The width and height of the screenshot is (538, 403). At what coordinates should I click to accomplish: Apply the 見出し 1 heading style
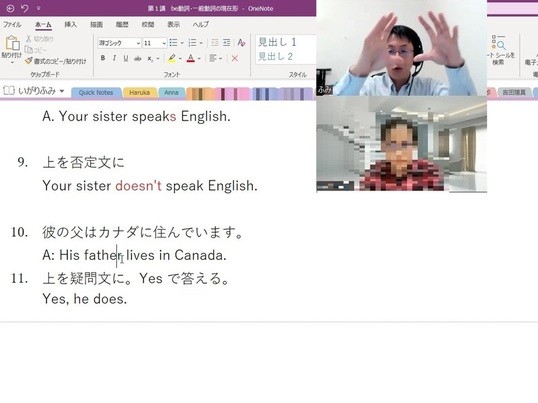click(x=277, y=42)
